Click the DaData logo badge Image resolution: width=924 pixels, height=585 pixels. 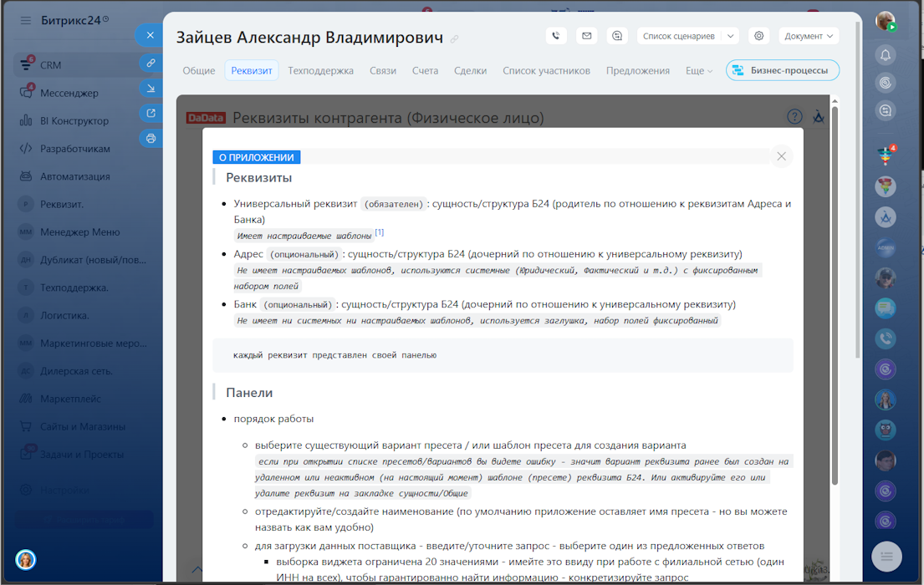206,118
